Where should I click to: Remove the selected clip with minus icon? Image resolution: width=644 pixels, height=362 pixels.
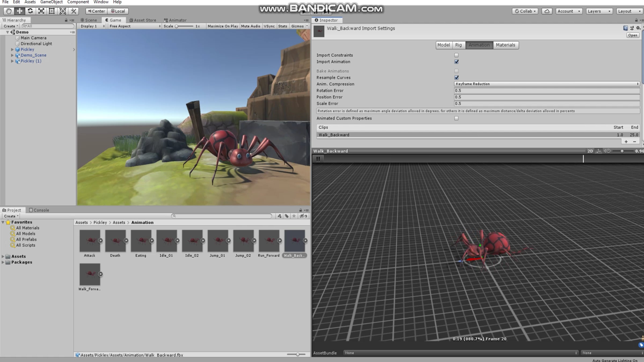point(635,142)
